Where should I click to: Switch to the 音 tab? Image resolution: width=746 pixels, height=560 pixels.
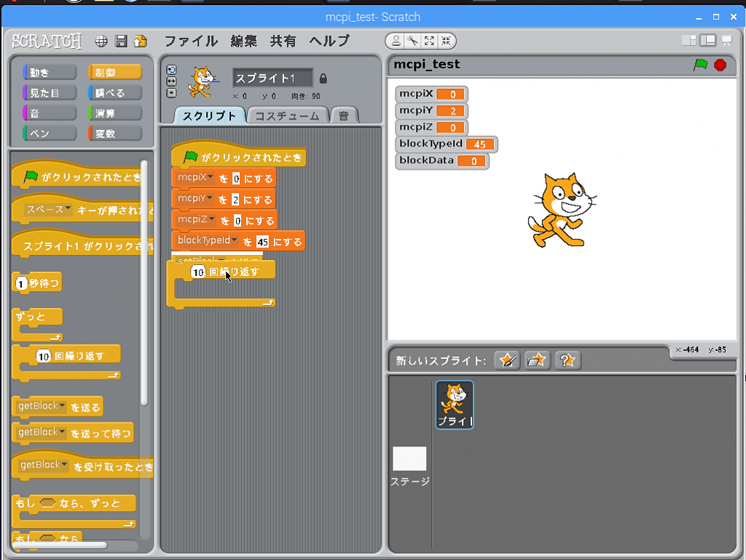tap(344, 116)
